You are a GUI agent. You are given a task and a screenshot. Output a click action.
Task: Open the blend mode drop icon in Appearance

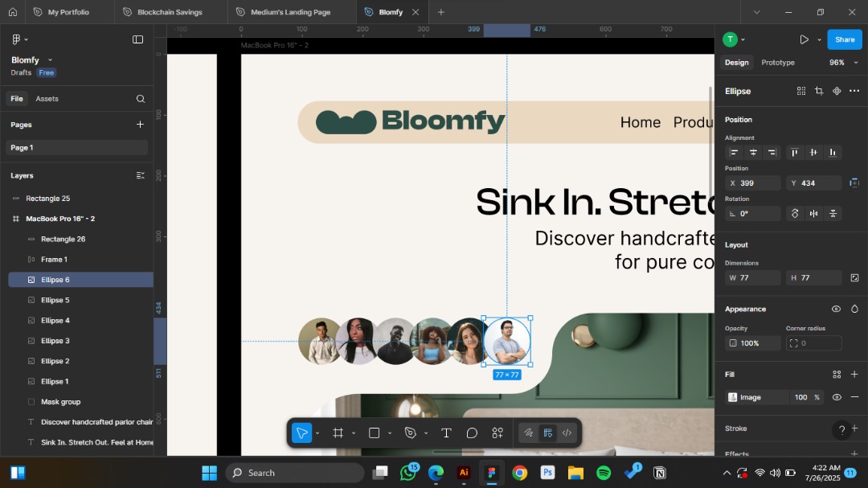click(854, 309)
